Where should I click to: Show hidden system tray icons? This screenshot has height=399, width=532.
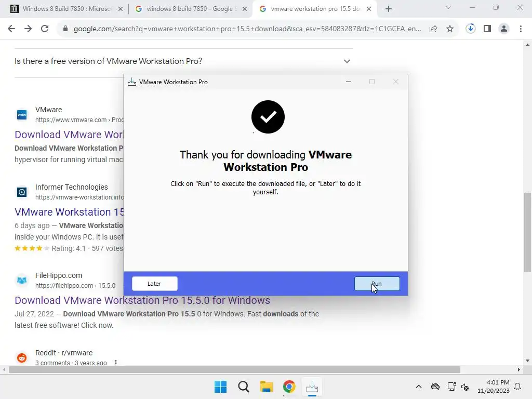(x=419, y=387)
